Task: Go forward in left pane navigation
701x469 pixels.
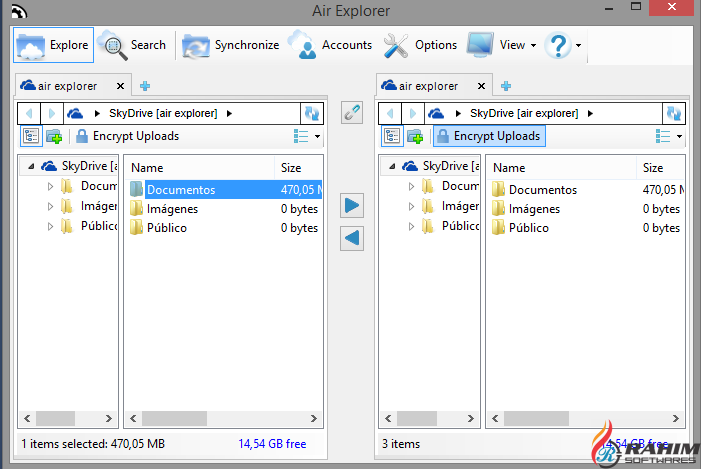Action: coord(52,114)
